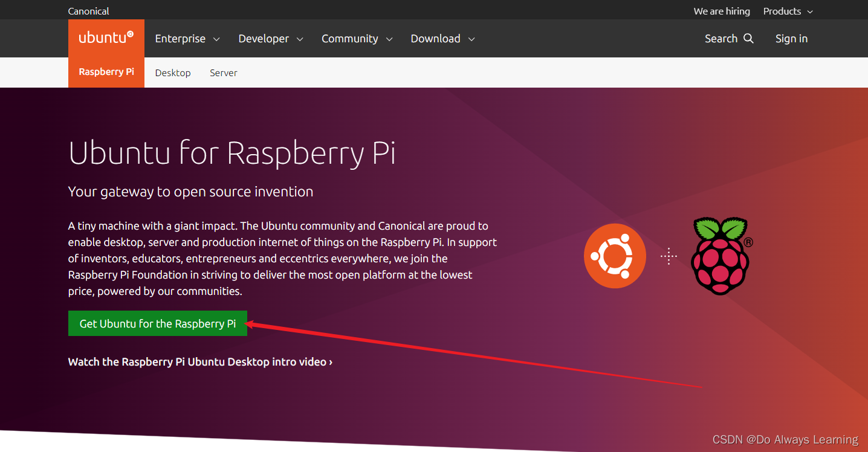The width and height of the screenshot is (868, 452).
Task: Click the Search label in navigation
Action: (x=721, y=39)
